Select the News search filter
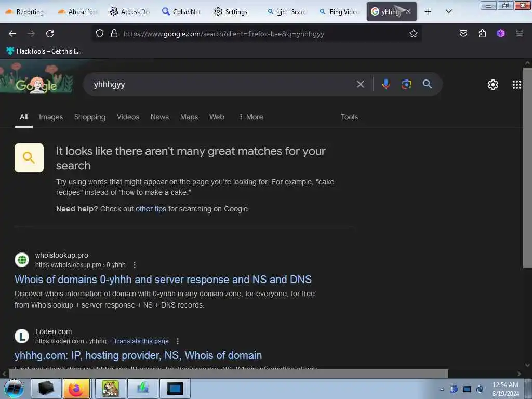The height and width of the screenshot is (399, 532). 159,117
